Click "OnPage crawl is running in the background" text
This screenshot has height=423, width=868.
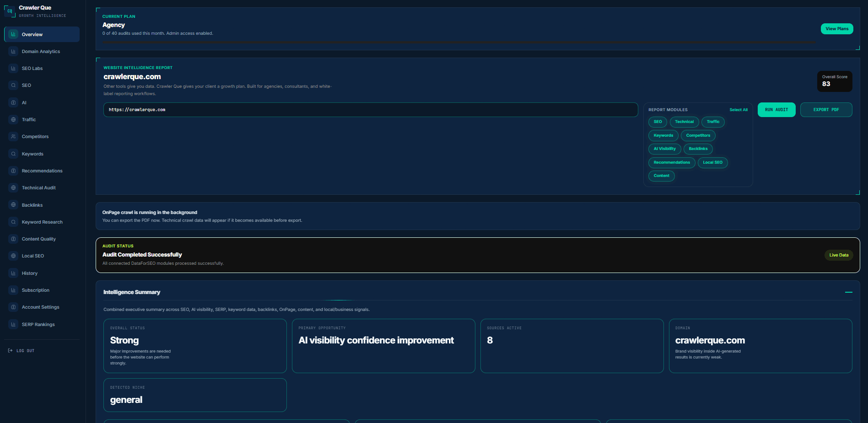(x=150, y=212)
